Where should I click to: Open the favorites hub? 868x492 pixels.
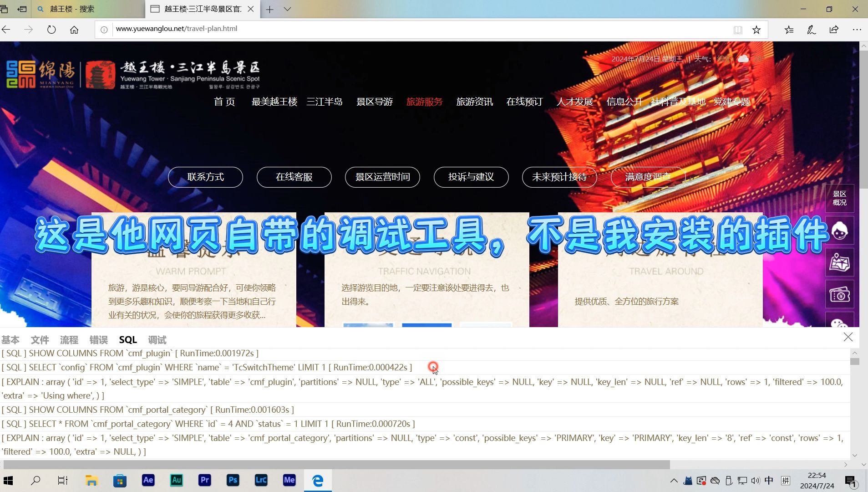[x=789, y=30]
